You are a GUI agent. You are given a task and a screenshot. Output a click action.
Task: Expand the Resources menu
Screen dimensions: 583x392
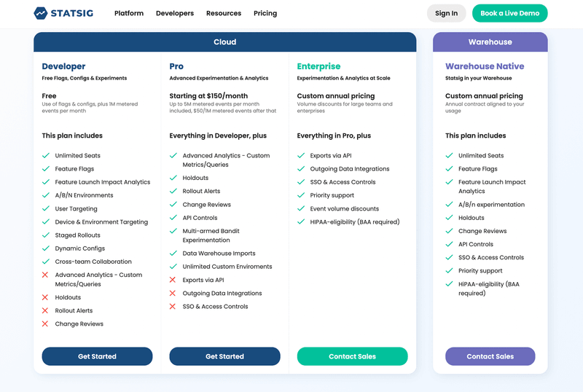pos(224,13)
